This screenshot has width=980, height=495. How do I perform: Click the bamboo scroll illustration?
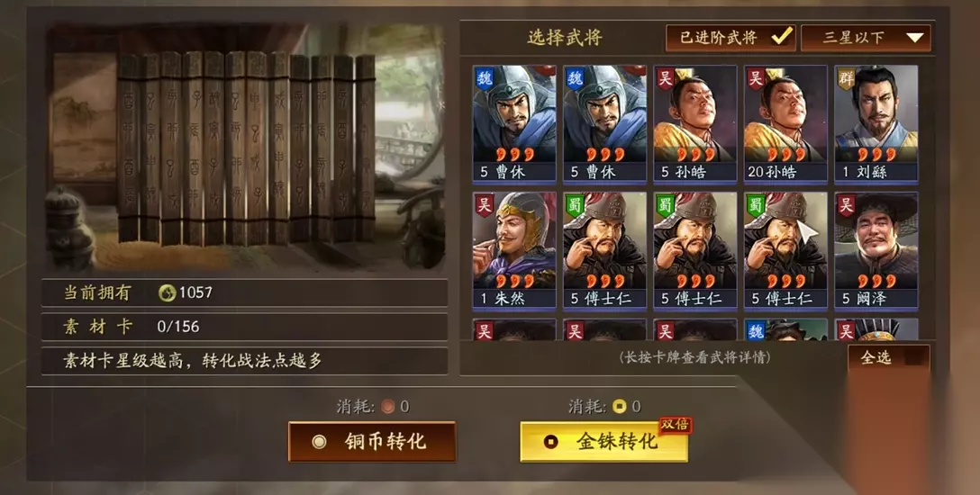[246, 147]
